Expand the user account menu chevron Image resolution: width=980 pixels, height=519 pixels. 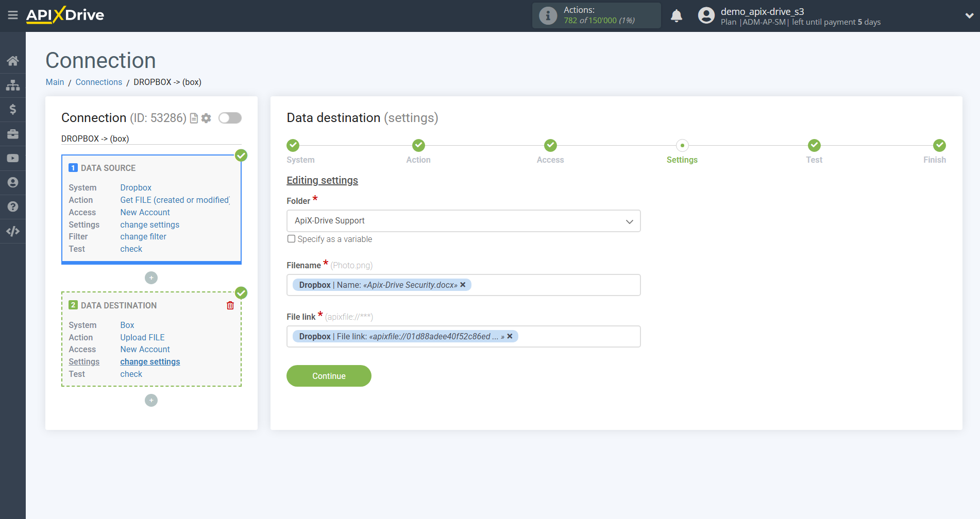pos(969,16)
